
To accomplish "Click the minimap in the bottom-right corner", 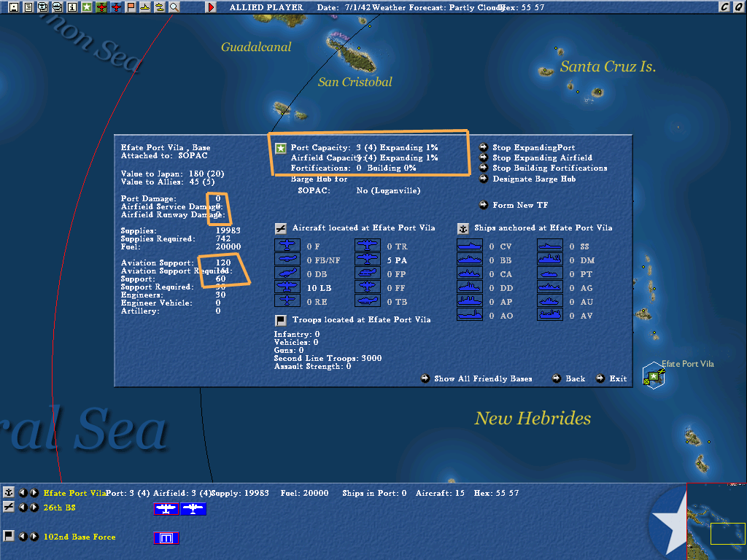I will (716, 521).
